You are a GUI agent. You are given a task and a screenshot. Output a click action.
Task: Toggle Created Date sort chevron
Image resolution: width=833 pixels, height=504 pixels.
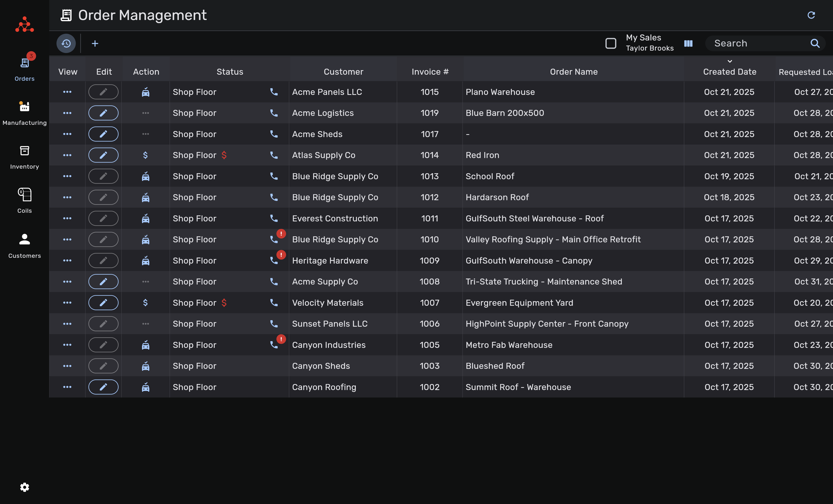coord(730,61)
